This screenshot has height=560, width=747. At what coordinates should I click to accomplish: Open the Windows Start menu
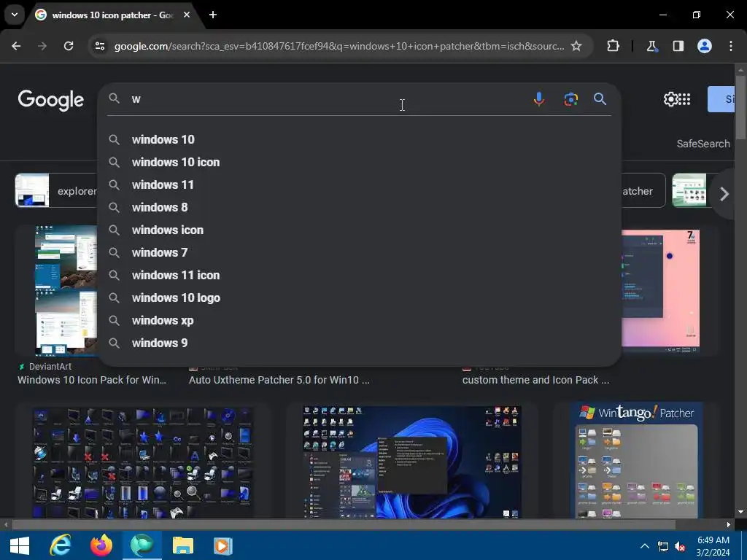19,545
